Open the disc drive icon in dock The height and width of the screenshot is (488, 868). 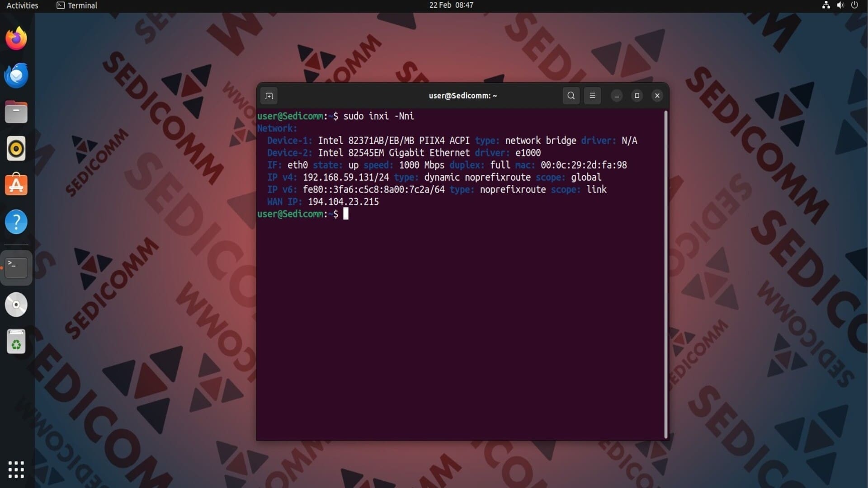tap(16, 305)
